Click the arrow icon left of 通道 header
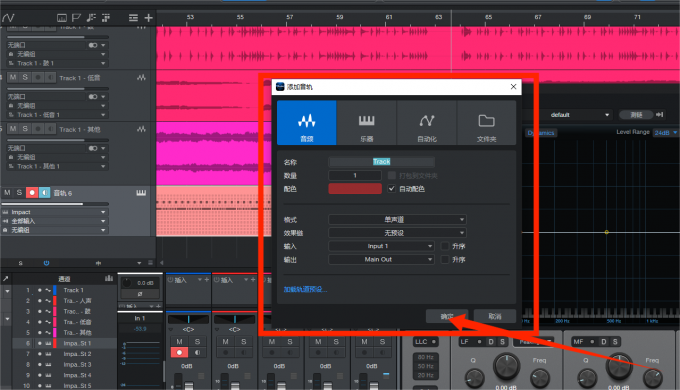This screenshot has width=680, height=390. tap(6, 279)
